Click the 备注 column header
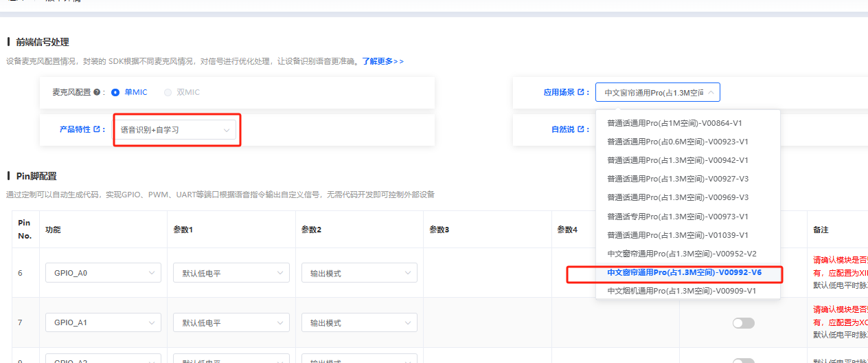The image size is (868, 363). click(821, 229)
